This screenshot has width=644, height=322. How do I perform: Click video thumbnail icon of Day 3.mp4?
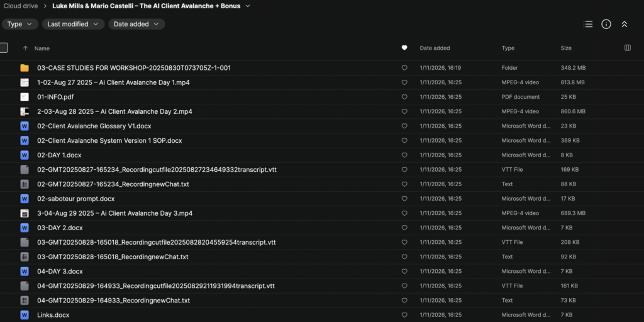tap(25, 213)
